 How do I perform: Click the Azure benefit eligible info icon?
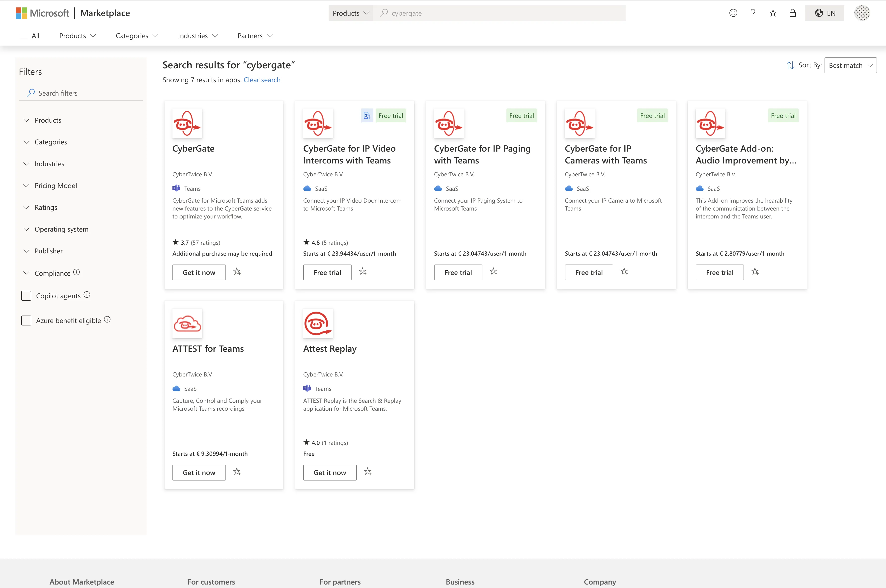pyautogui.click(x=107, y=320)
